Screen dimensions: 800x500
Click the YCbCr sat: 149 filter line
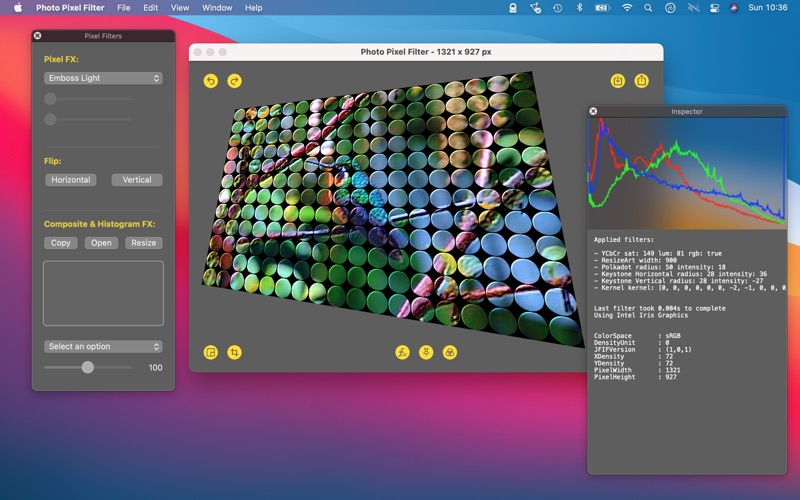coord(658,253)
